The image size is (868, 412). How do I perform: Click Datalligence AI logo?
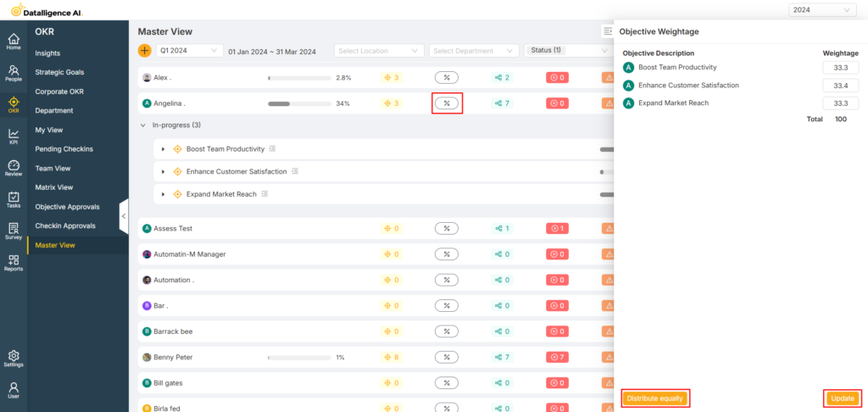(47, 9)
